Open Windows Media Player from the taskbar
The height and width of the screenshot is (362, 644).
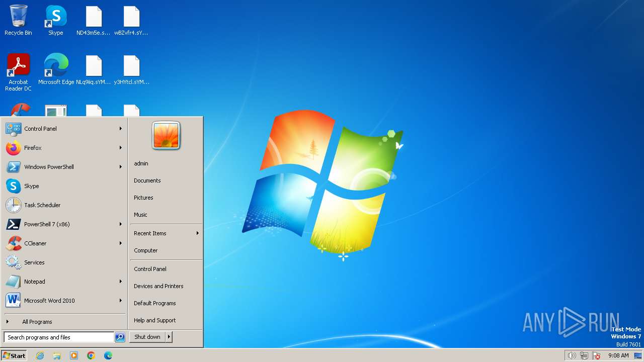point(74,355)
